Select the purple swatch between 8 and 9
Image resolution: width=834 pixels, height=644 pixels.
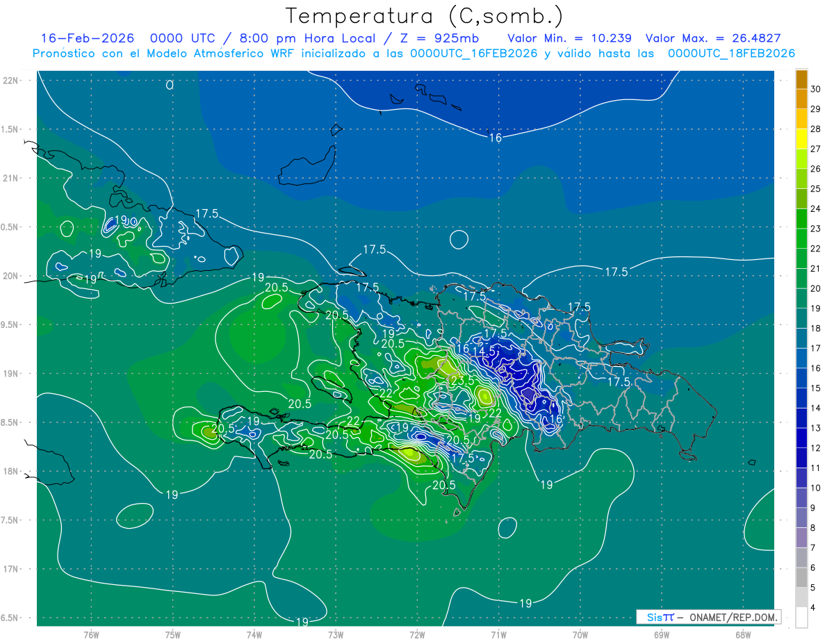tap(801, 518)
